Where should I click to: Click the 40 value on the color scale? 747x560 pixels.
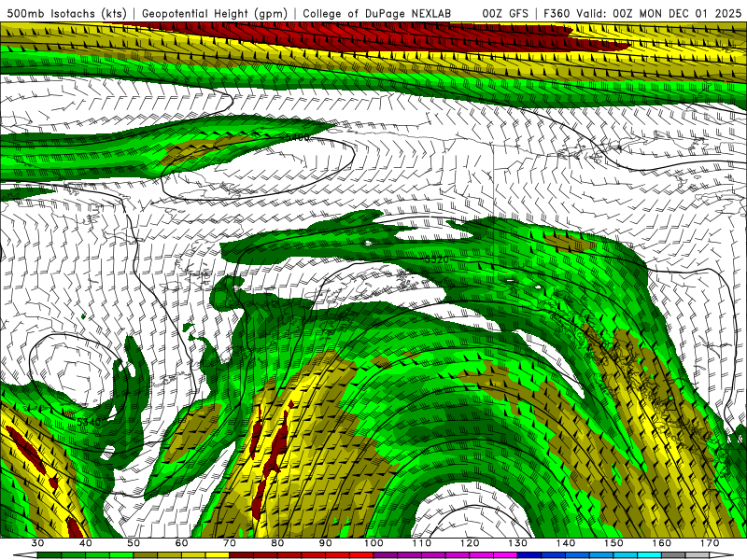[86, 543]
